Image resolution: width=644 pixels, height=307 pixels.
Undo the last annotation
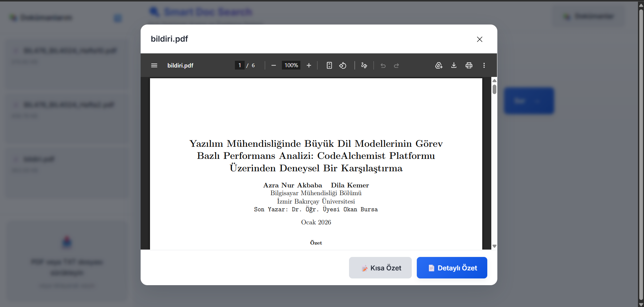383,65
